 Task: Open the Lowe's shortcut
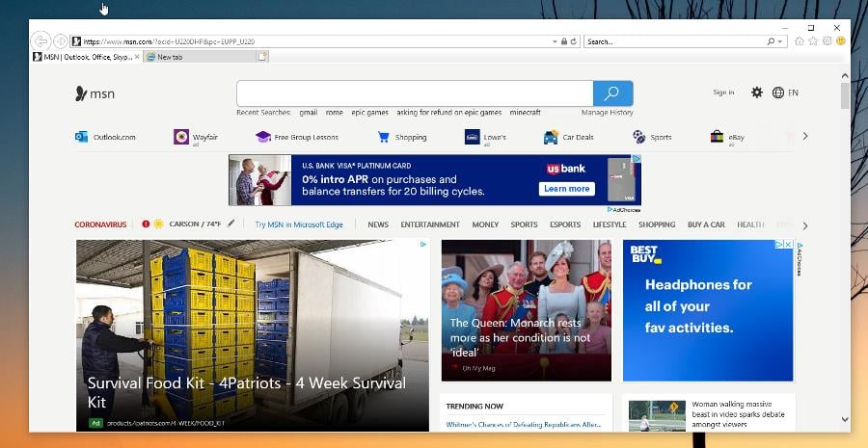[x=485, y=137]
